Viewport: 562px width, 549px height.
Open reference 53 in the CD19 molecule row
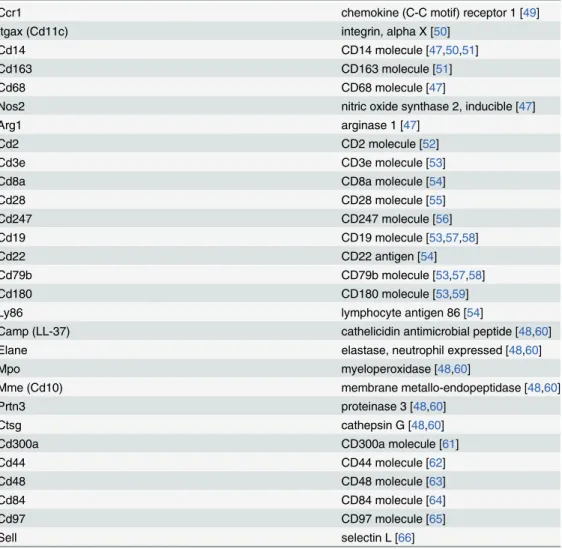[435, 238]
